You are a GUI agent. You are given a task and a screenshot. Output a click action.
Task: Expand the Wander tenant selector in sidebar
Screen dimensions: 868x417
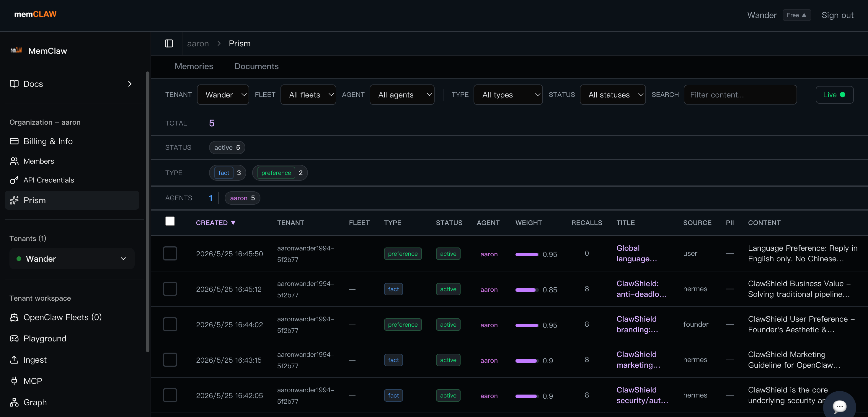(72, 259)
